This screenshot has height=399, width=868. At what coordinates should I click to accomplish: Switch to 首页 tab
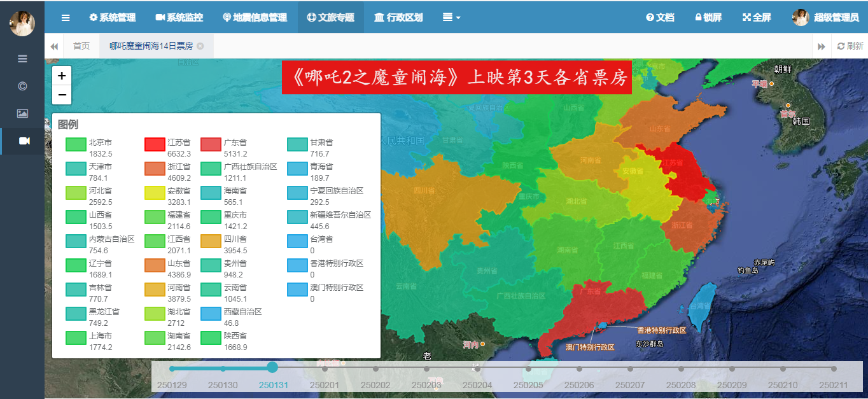[x=81, y=46]
